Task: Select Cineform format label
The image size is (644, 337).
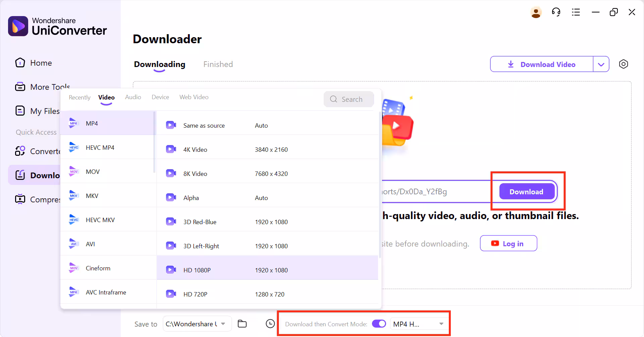Action: (98, 268)
